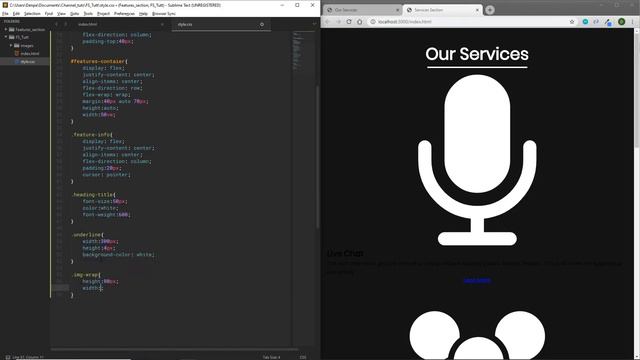Click the Learn more link under Live Chat

click(x=477, y=280)
